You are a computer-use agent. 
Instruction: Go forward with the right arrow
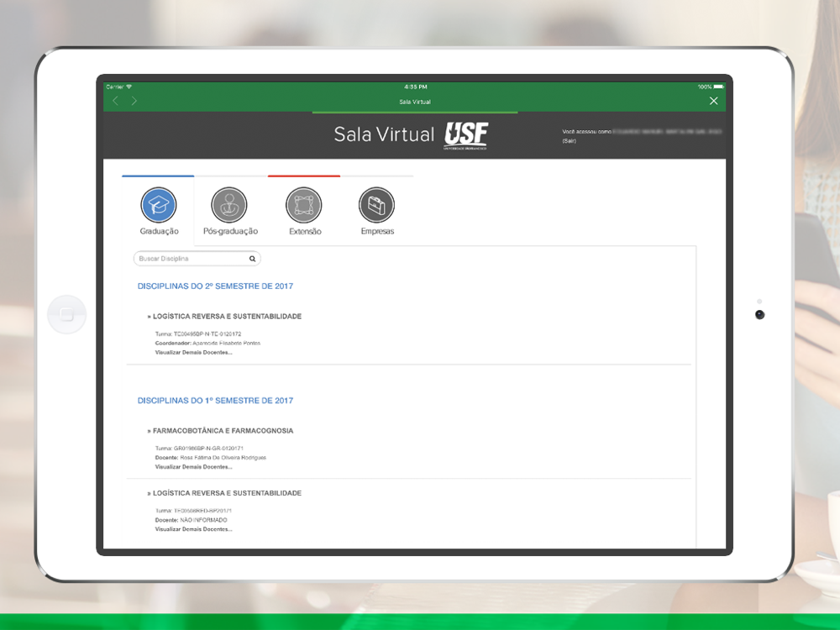point(134,101)
